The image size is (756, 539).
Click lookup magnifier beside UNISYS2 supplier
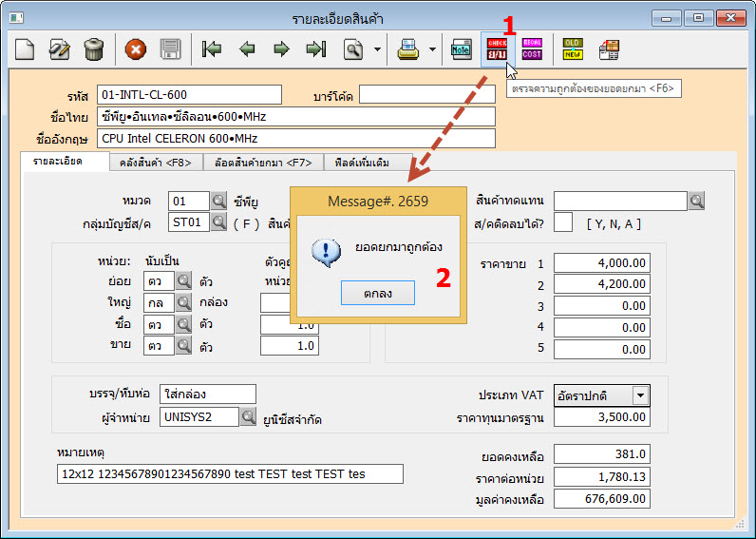click(248, 417)
